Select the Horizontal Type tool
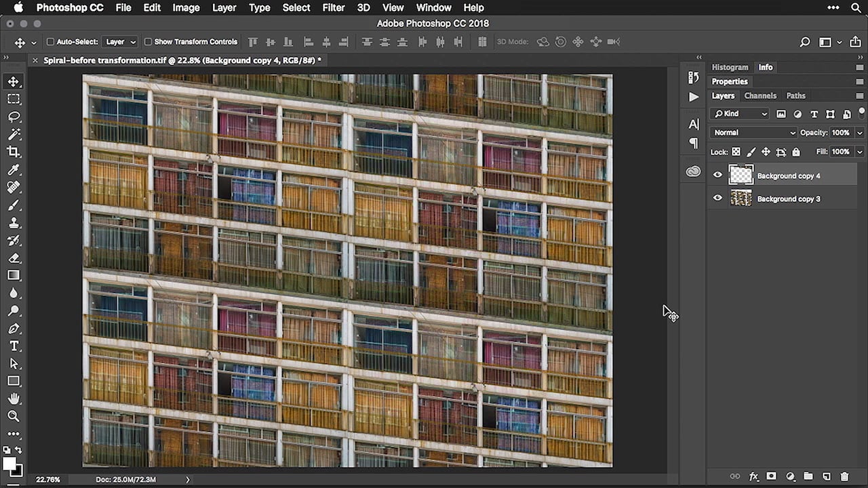Image resolution: width=868 pixels, height=488 pixels. coord(14,346)
